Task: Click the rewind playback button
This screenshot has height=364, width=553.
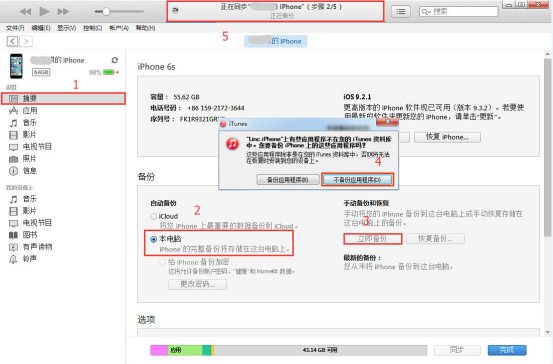Action: (x=25, y=12)
